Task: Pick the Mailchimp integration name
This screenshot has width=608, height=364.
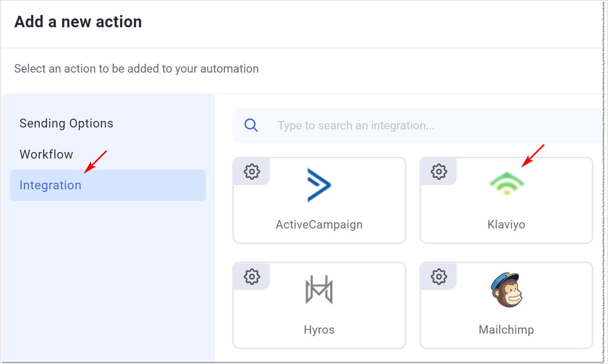Action: pos(506,330)
